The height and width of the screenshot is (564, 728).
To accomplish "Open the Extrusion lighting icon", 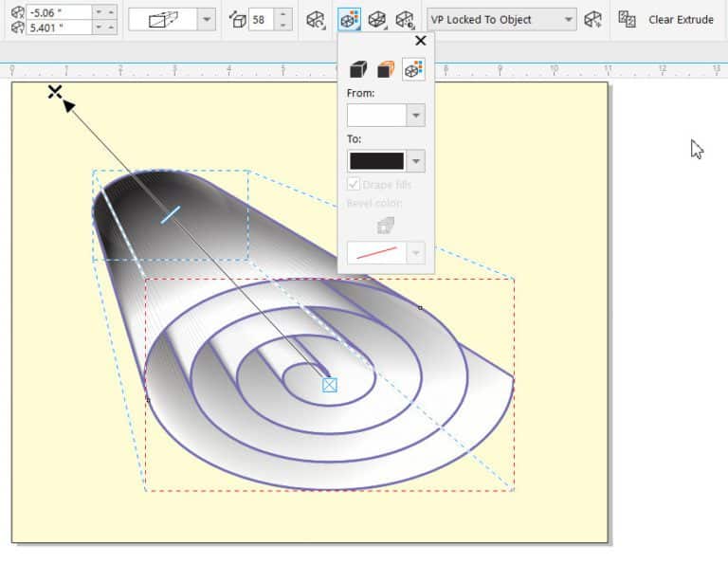I will 405,20.
